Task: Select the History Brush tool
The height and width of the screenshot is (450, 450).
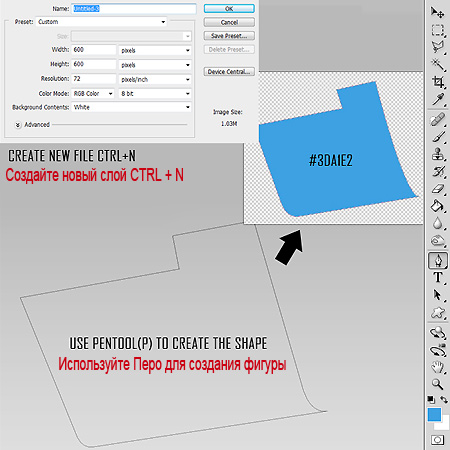Action: [438, 172]
